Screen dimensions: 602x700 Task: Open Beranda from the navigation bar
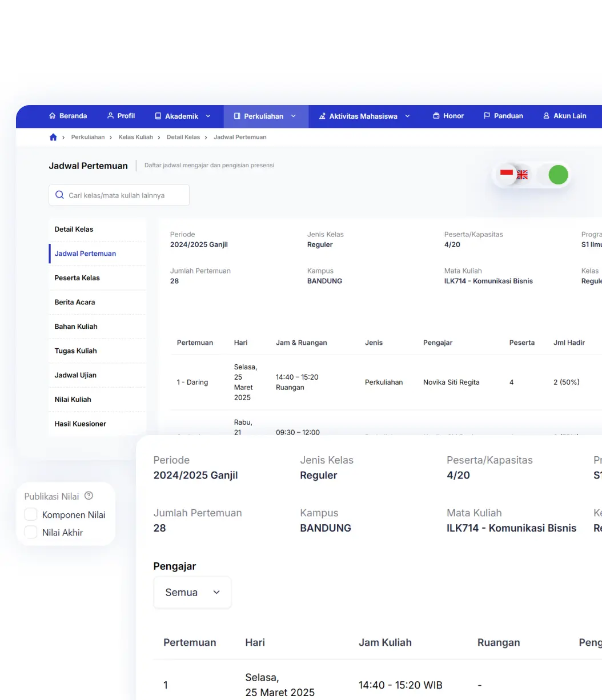68,116
